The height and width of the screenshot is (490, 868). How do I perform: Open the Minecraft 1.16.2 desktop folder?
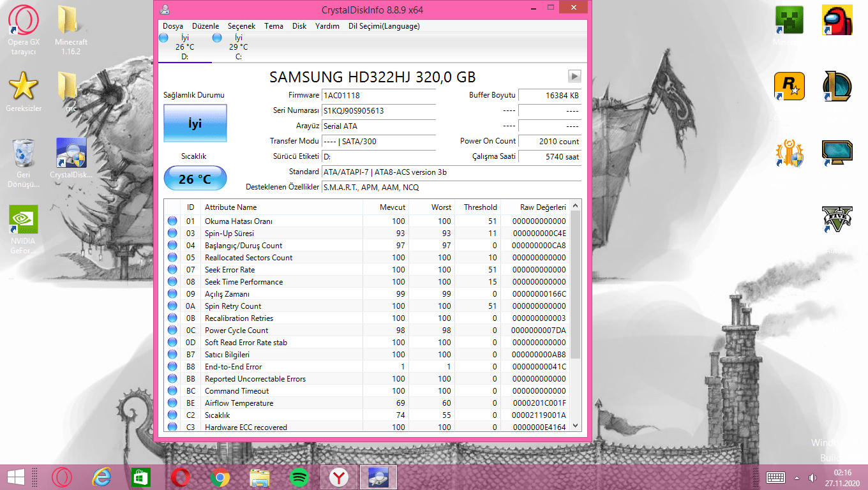[71, 30]
